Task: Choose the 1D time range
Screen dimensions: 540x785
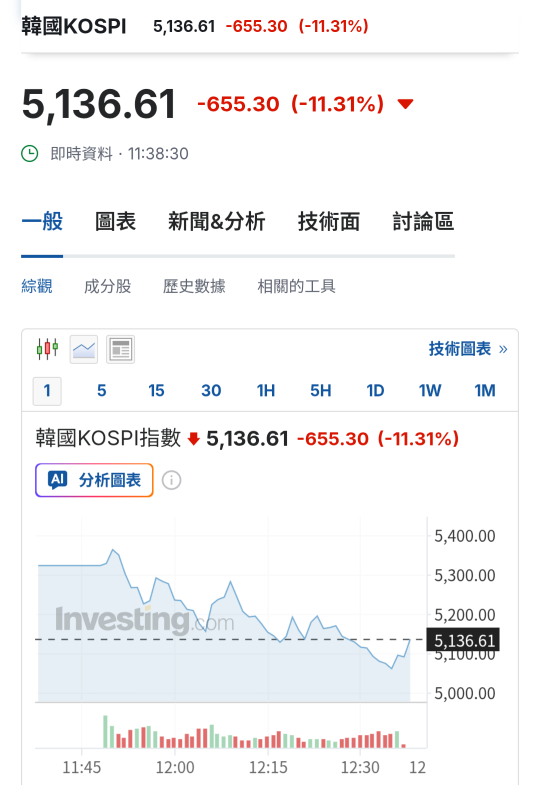Action: tap(375, 390)
